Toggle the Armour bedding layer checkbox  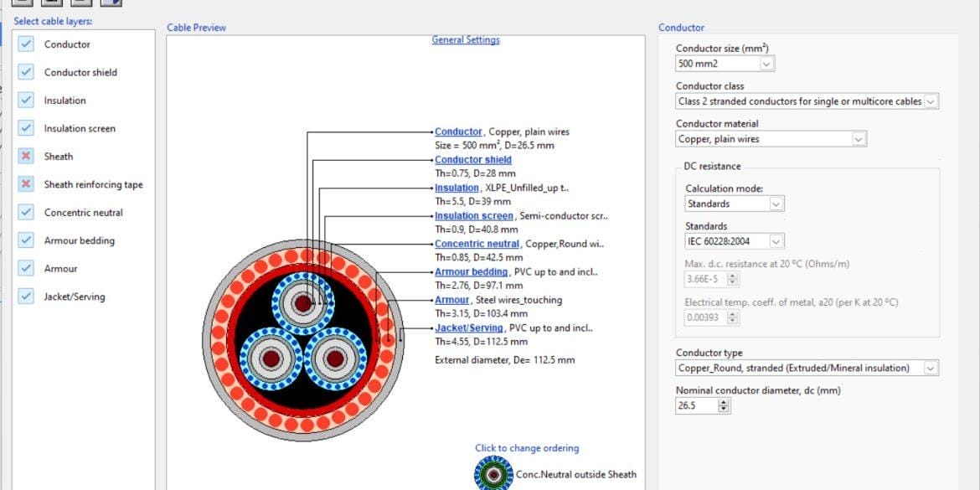tap(27, 240)
